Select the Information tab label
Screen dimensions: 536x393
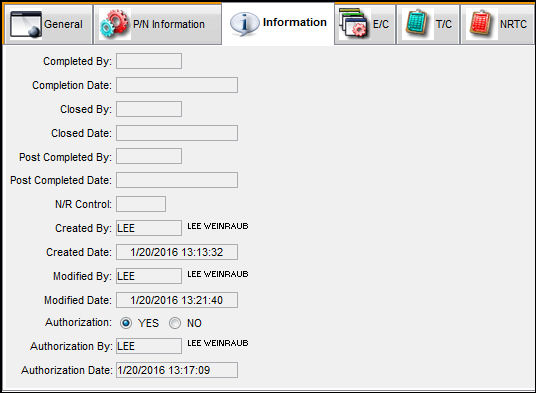[295, 22]
